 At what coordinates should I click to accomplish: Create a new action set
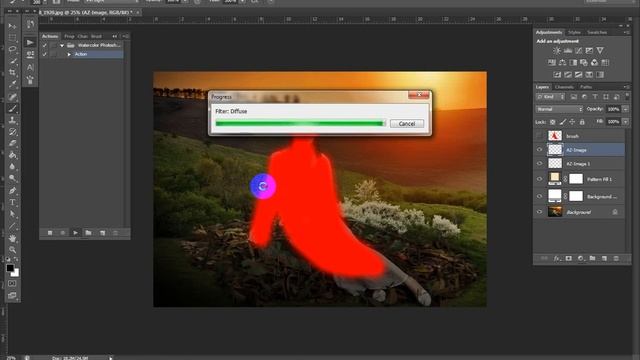tap(89, 233)
